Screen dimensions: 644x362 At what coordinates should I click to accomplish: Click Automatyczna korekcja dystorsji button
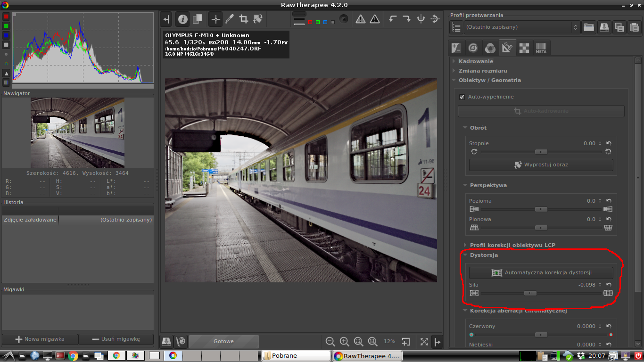[541, 272]
